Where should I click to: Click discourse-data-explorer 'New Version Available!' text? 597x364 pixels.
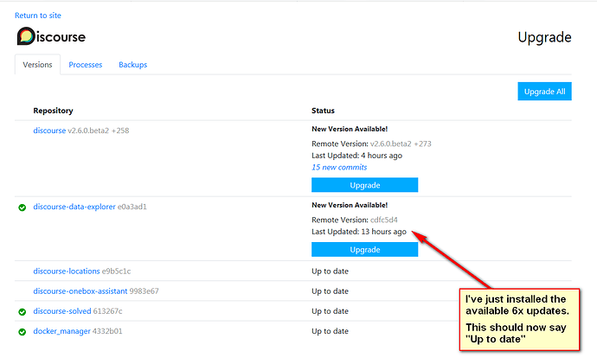coord(350,205)
